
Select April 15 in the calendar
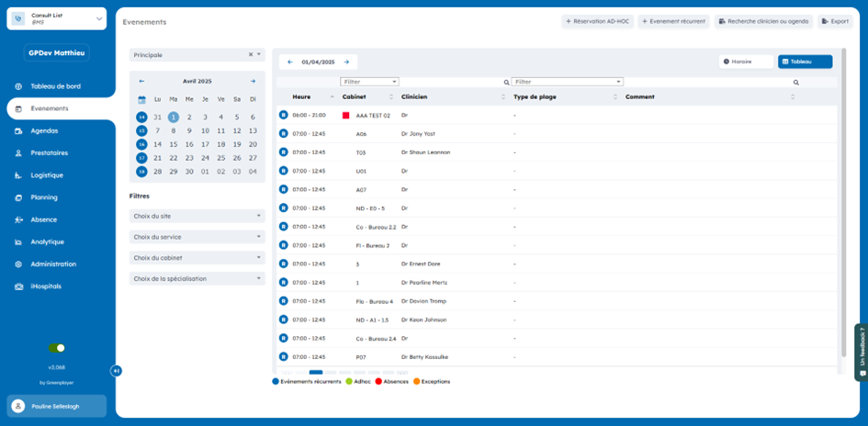[173, 144]
